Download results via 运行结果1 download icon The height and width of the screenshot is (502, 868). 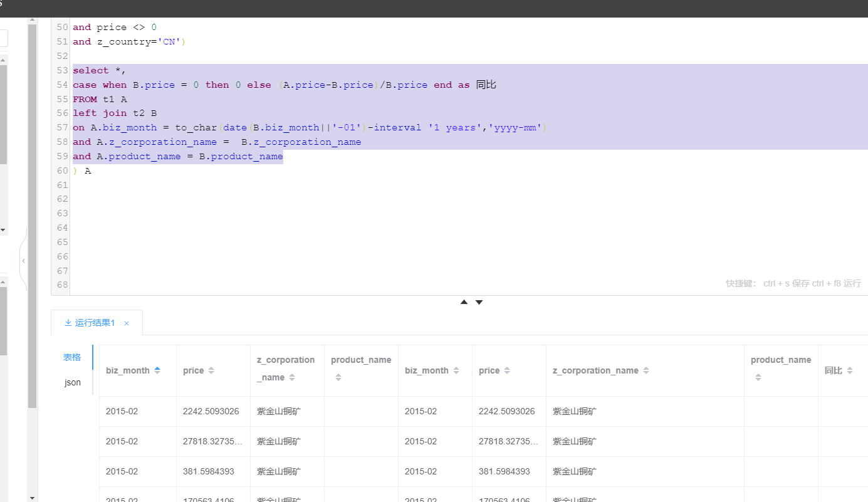[x=68, y=323]
